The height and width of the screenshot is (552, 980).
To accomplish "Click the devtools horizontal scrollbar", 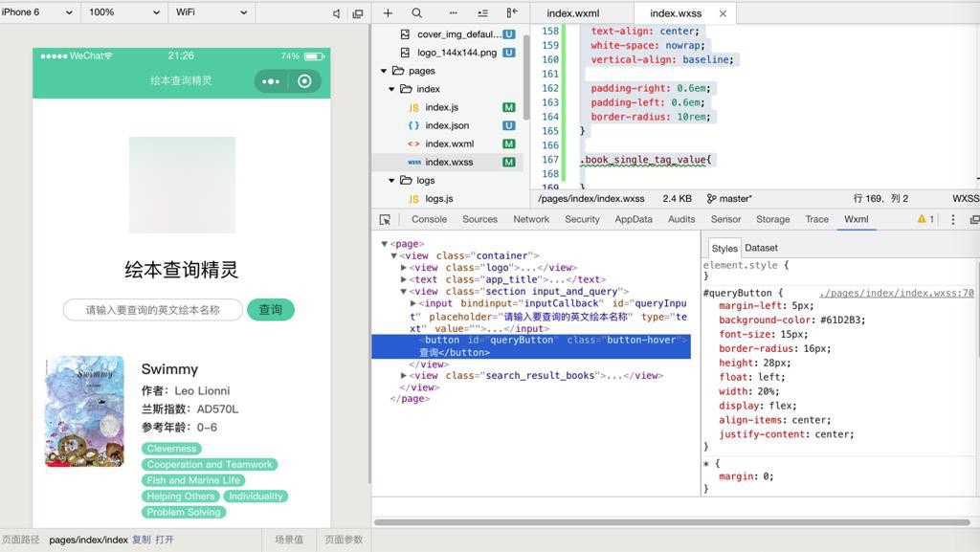I will [x=672, y=522].
